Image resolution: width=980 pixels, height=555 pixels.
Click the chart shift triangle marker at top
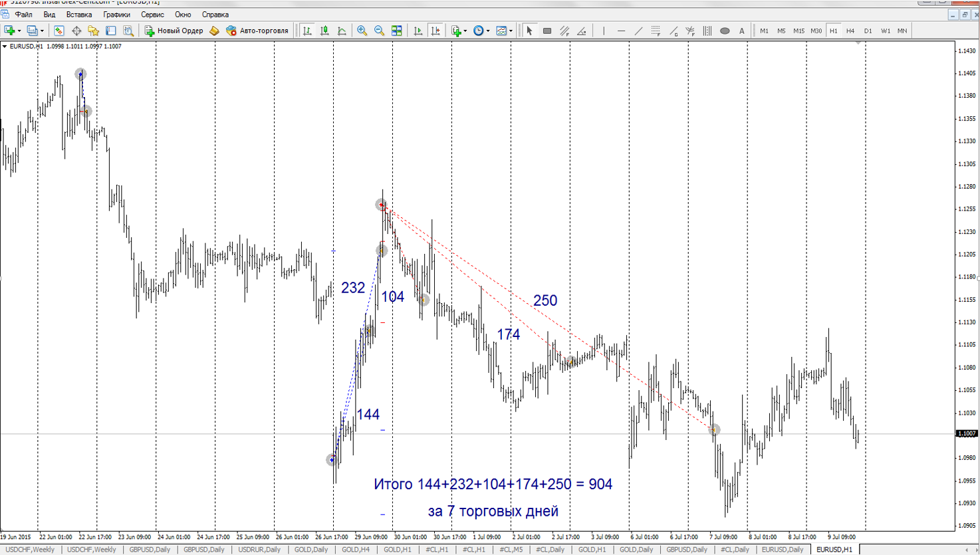tap(858, 43)
